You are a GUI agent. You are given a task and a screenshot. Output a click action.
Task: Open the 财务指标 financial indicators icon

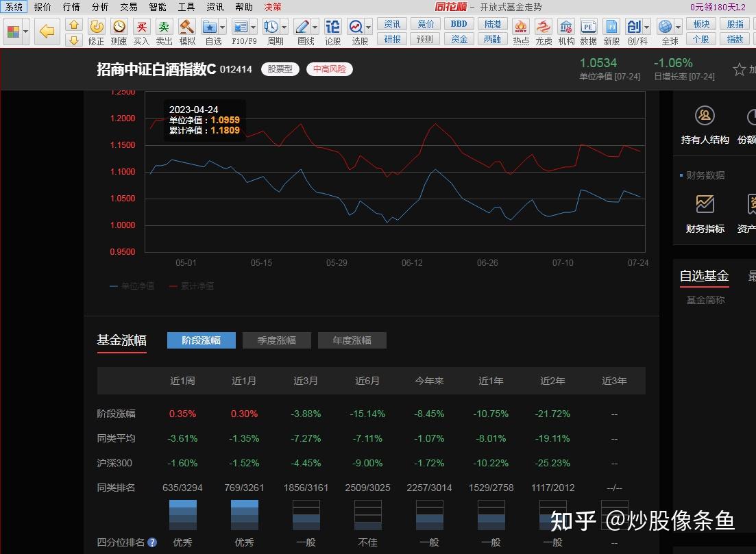tap(705, 214)
